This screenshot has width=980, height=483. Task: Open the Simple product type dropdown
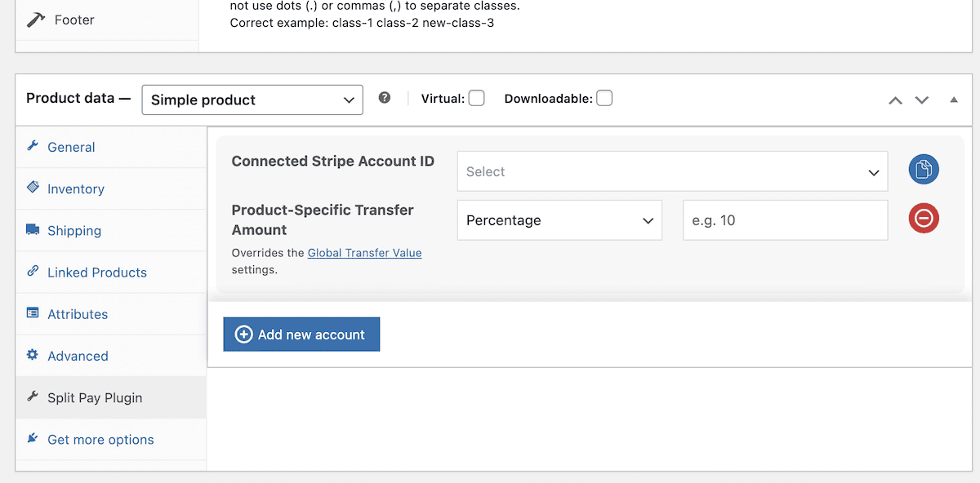(252, 100)
